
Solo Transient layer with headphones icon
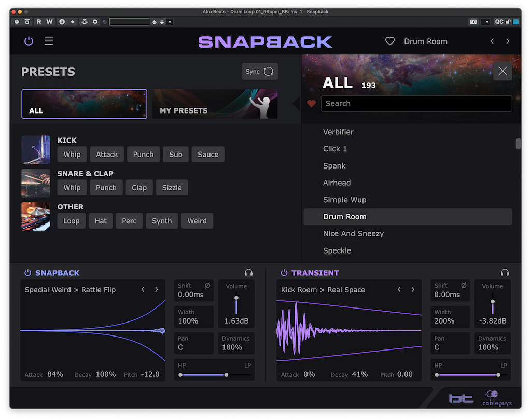(x=505, y=273)
